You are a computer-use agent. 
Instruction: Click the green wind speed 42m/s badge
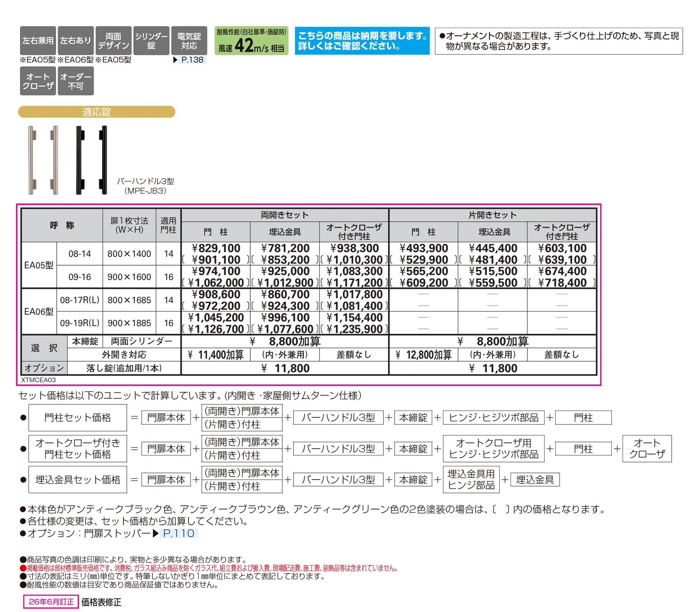click(251, 41)
